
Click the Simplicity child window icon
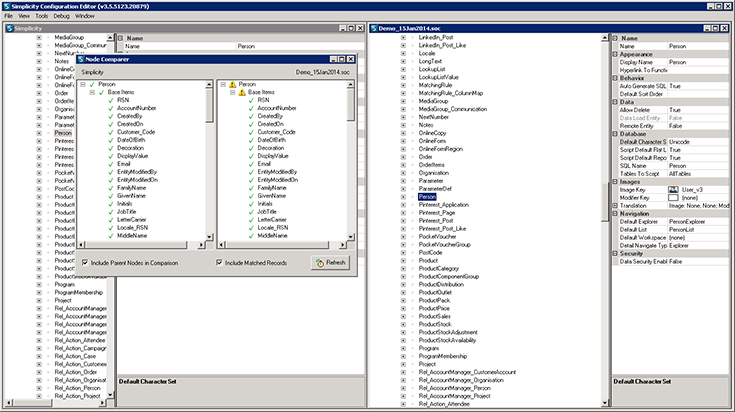point(9,28)
